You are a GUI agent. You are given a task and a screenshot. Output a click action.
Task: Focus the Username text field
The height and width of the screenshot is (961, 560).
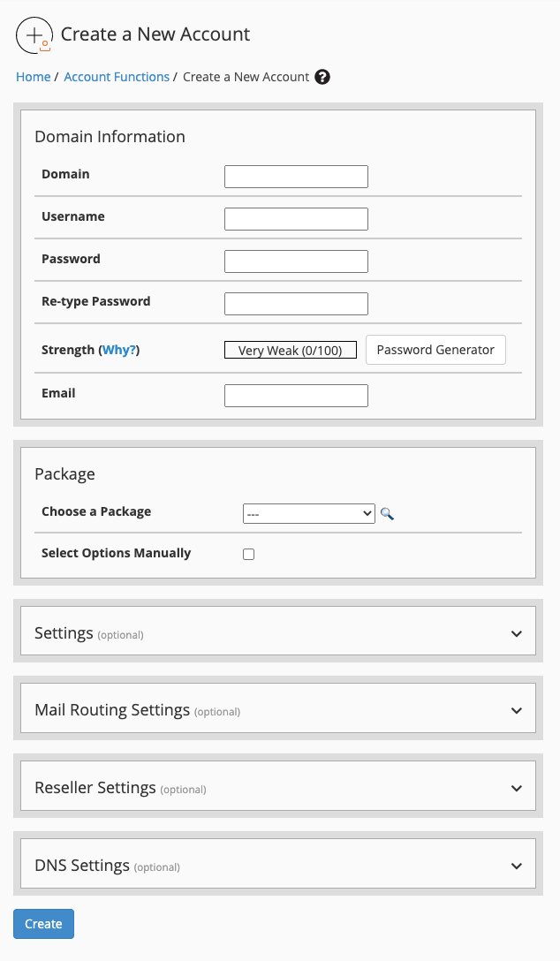(x=296, y=219)
